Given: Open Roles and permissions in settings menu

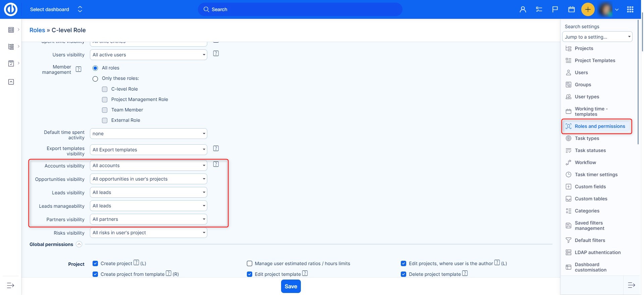Looking at the screenshot, I should pos(599,126).
